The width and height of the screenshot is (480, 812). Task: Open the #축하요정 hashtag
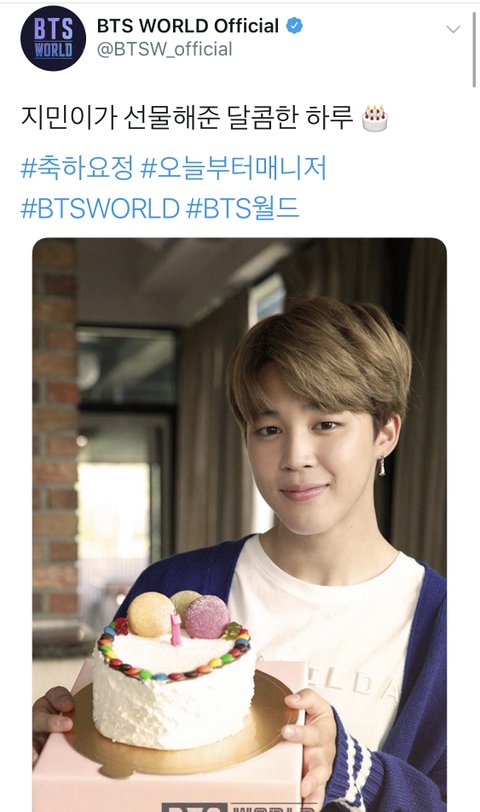coord(77,168)
